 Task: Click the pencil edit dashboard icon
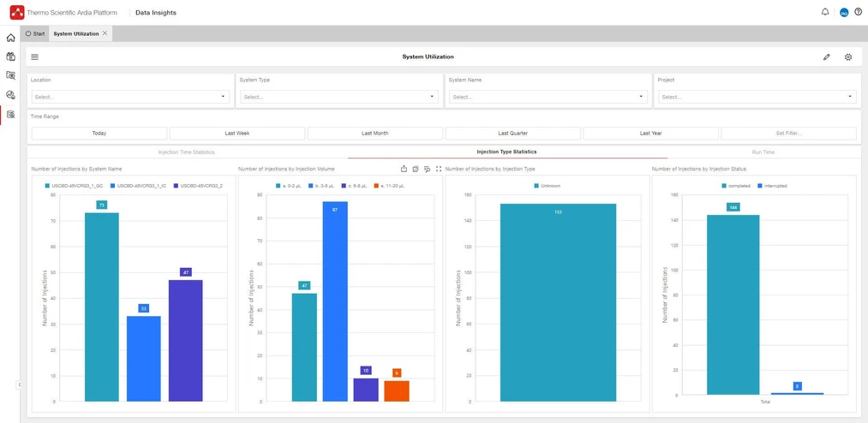827,57
